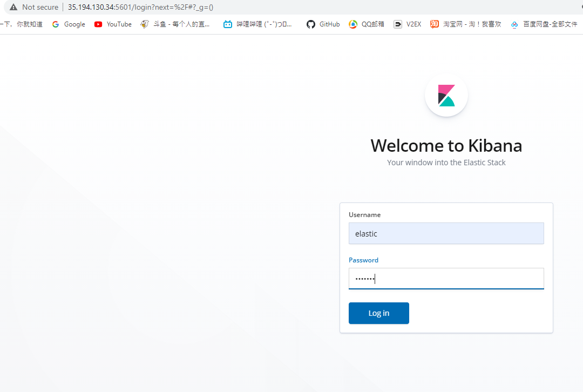This screenshot has width=583, height=392.
Task: Click the Username field containing elastic
Action: pyautogui.click(x=446, y=234)
